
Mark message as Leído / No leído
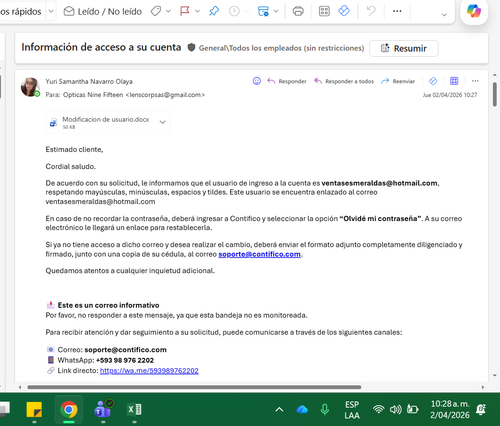pos(103,12)
